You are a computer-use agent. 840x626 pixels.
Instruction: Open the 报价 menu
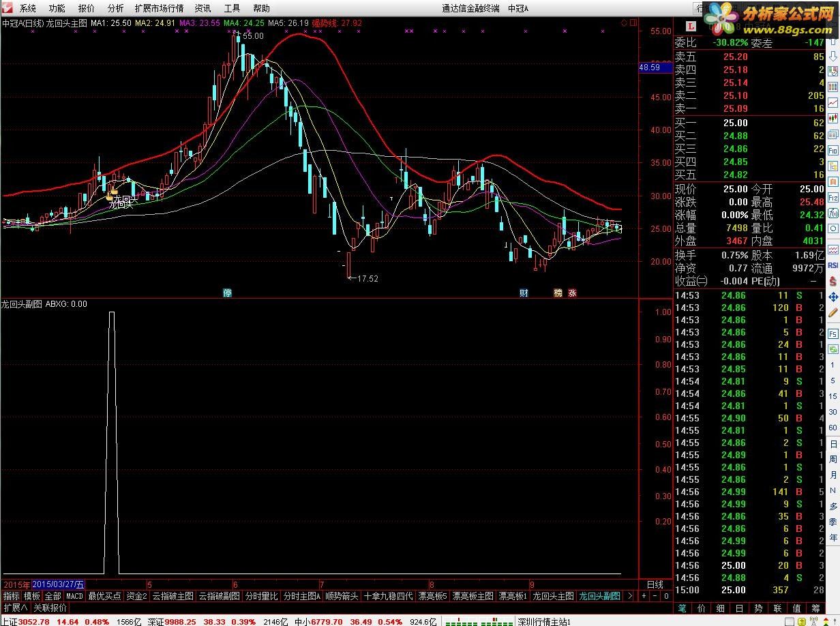pos(87,8)
